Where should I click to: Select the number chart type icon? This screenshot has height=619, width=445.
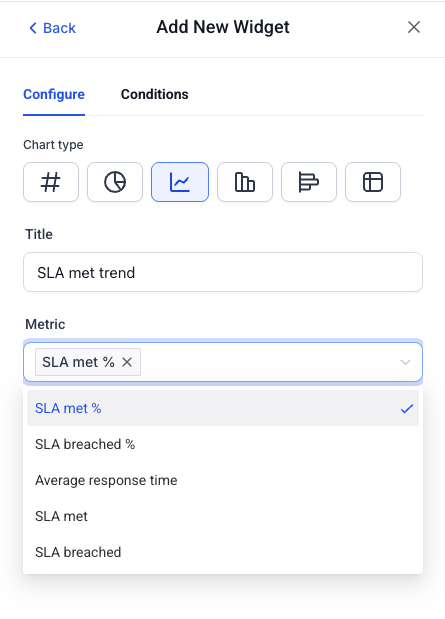click(x=51, y=182)
